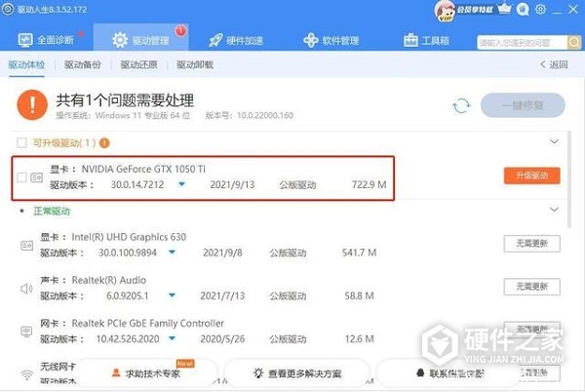
Task: Switch to the 驱动还原 sub-tab
Action: pyautogui.click(x=138, y=65)
